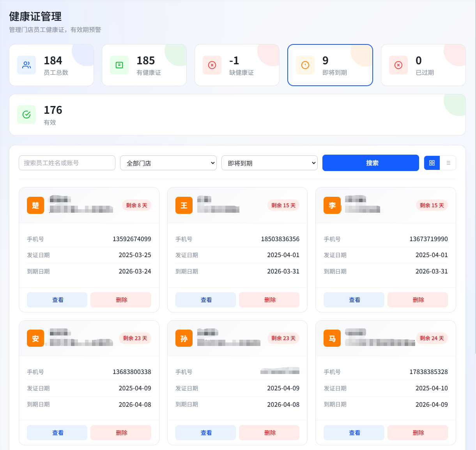The width and height of the screenshot is (476, 450).
Task: Click the employee search input field
Action: [67, 163]
